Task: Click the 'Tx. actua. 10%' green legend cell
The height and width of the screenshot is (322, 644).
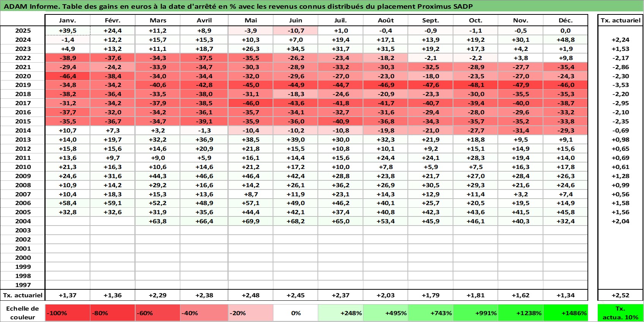Action: click(x=620, y=313)
